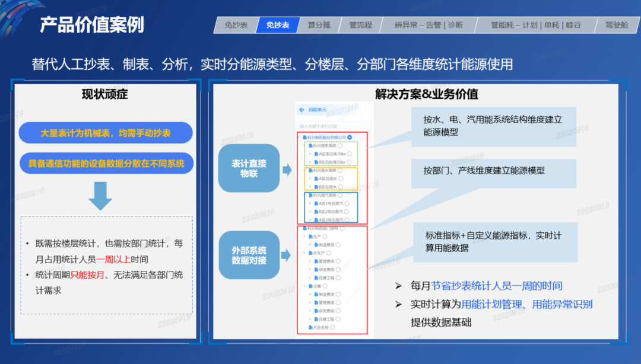Screen dimensions: 641x364
Task: Click the 大量表计为机械表，均需手动抄表 pill
Action: (x=106, y=133)
